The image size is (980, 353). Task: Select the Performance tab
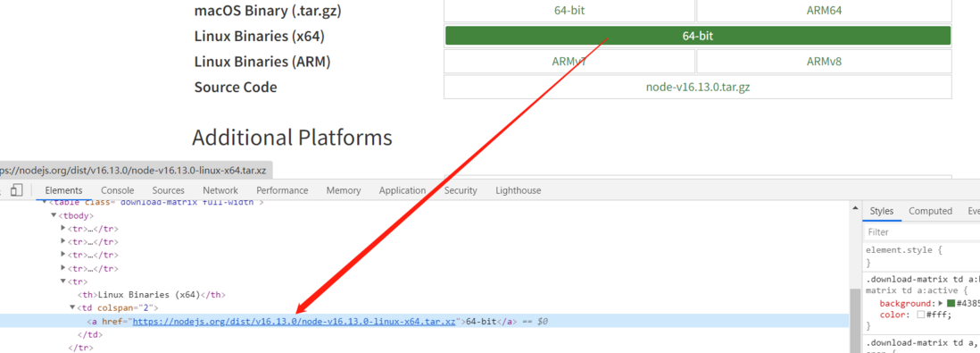[x=282, y=190]
